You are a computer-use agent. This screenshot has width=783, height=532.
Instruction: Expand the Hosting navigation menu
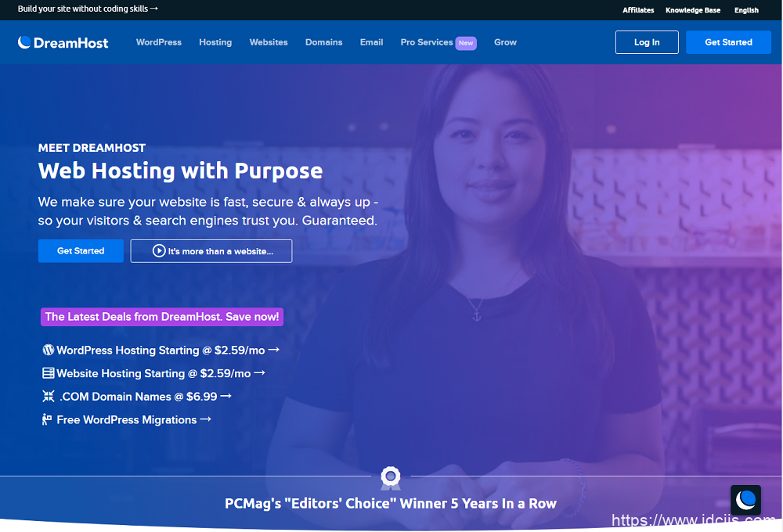click(x=215, y=42)
